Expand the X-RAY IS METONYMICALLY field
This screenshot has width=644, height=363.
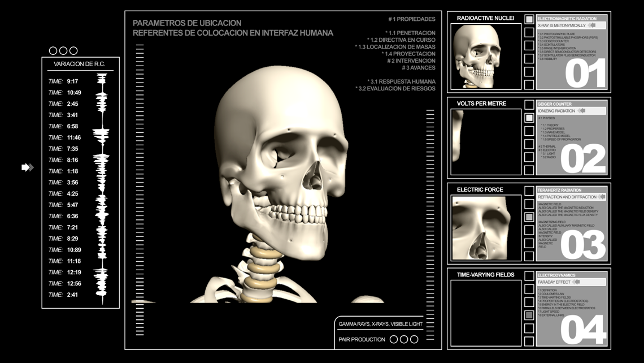click(562, 25)
